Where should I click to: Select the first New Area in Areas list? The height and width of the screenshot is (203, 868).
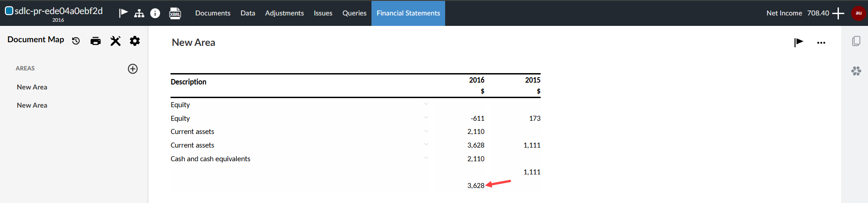click(32, 87)
